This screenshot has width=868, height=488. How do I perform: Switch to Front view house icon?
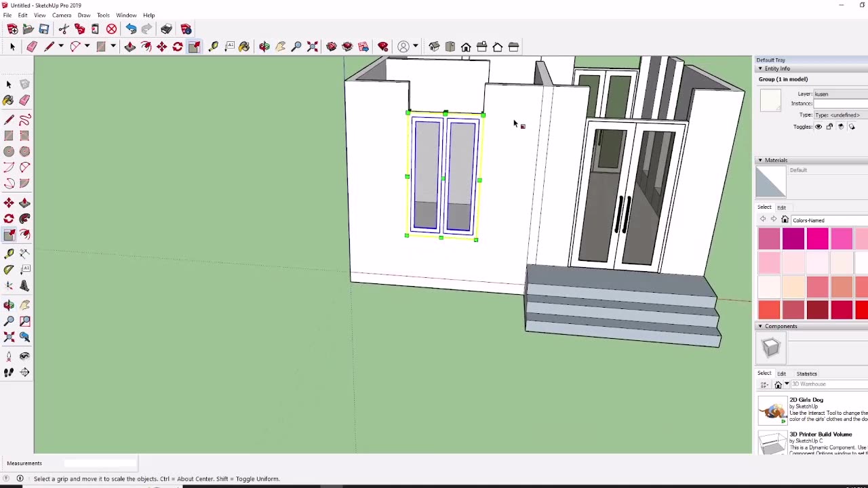tap(466, 47)
